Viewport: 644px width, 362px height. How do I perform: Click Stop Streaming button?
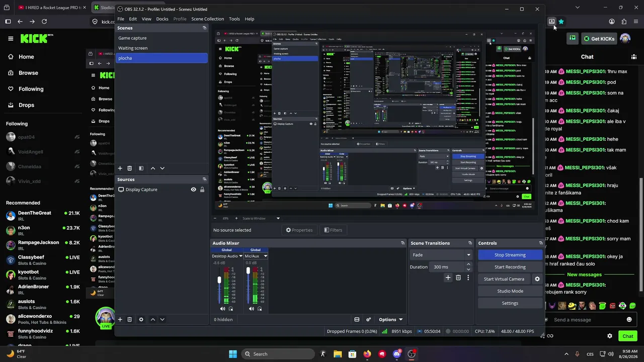[x=510, y=255]
